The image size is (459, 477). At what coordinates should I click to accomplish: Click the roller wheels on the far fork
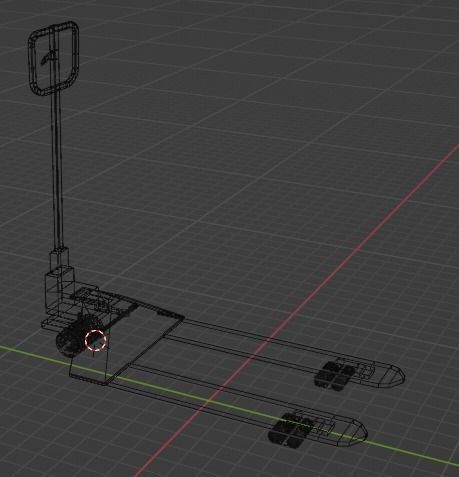point(335,375)
